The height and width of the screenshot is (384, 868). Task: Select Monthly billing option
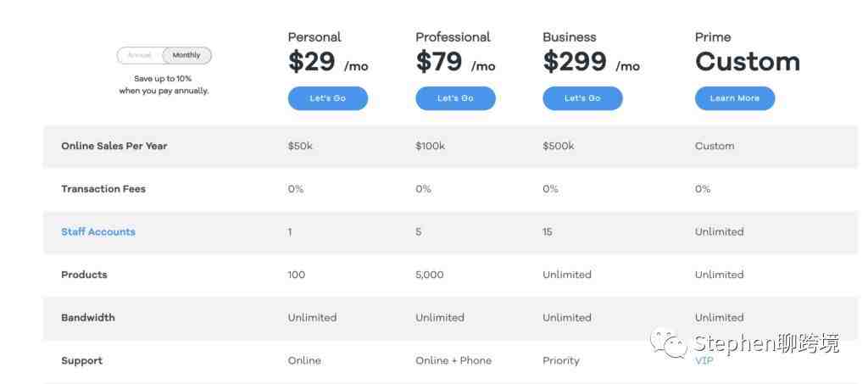186,55
